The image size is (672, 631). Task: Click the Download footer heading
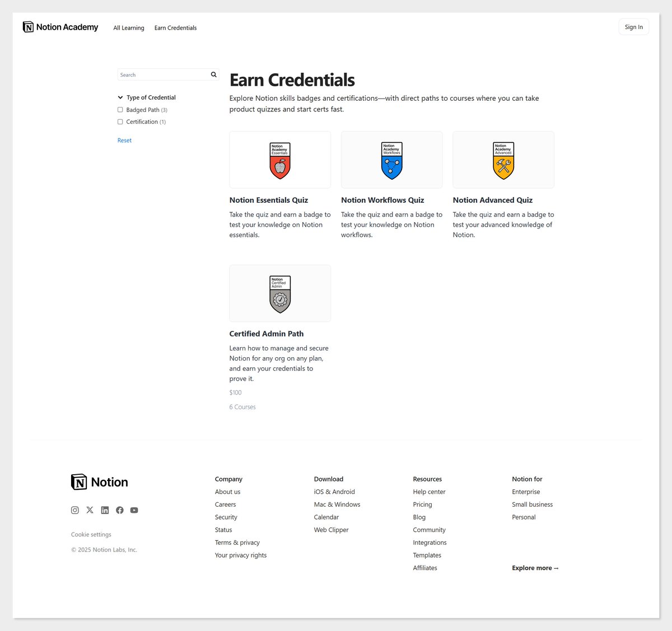329,479
